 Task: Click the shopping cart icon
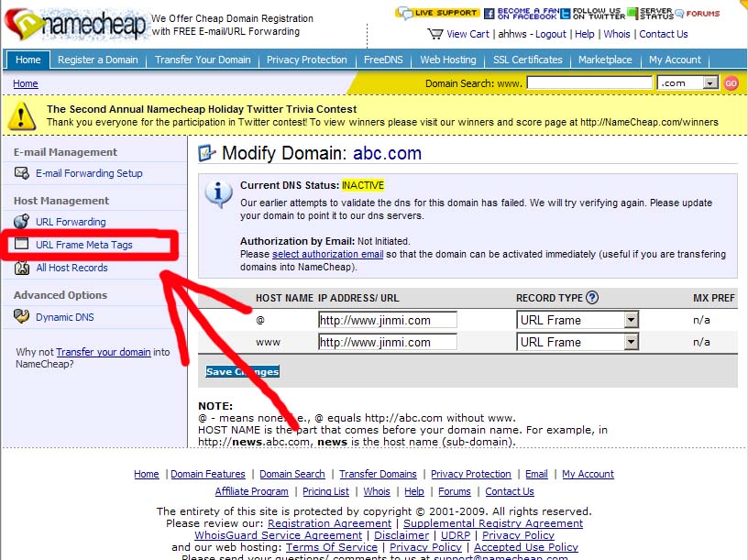[435, 34]
